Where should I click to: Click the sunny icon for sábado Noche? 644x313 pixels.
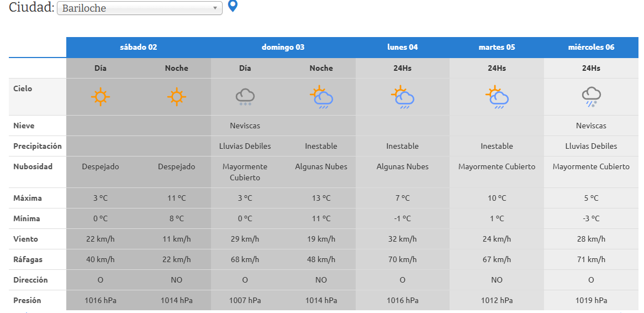[176, 97]
